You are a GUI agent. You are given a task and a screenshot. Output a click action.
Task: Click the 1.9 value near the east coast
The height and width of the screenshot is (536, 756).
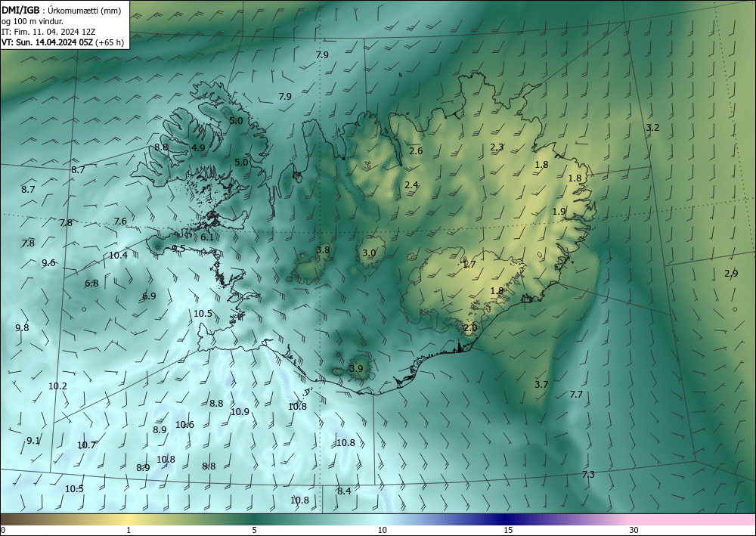pyautogui.click(x=559, y=211)
